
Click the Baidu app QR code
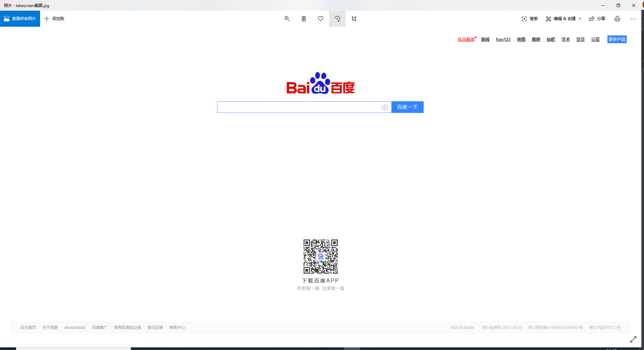click(321, 256)
